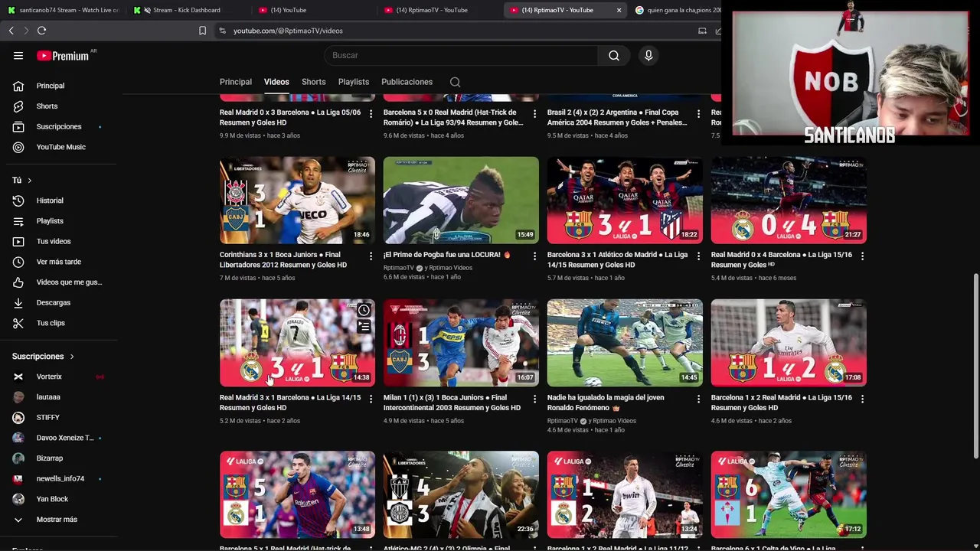The width and height of the screenshot is (980, 551).
Task: Play Real Madrid 0 x 4 Barcelona thumbnail
Action: point(789,200)
